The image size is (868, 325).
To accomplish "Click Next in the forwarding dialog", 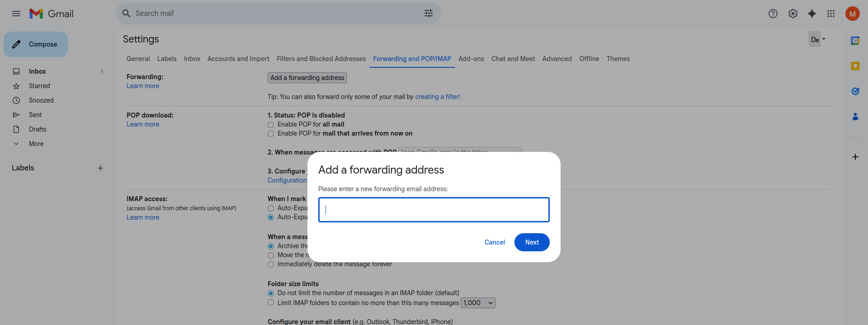I will point(532,242).
